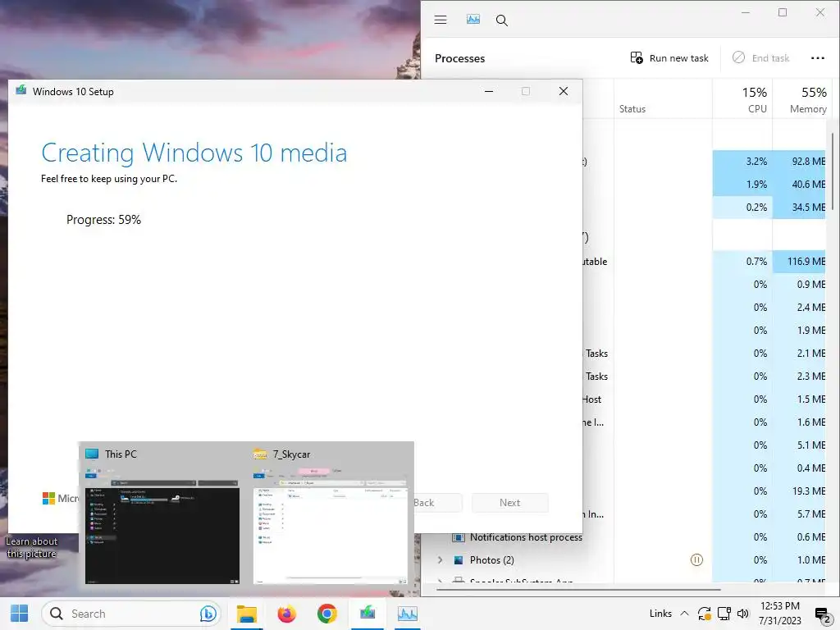Click the Task Manager performance graph icon

[473, 20]
